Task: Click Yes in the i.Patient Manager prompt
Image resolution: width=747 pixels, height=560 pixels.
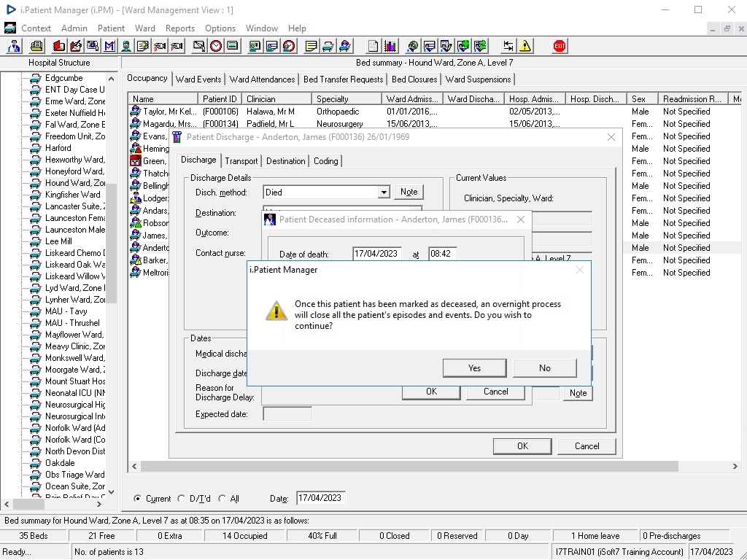Action: pos(474,368)
